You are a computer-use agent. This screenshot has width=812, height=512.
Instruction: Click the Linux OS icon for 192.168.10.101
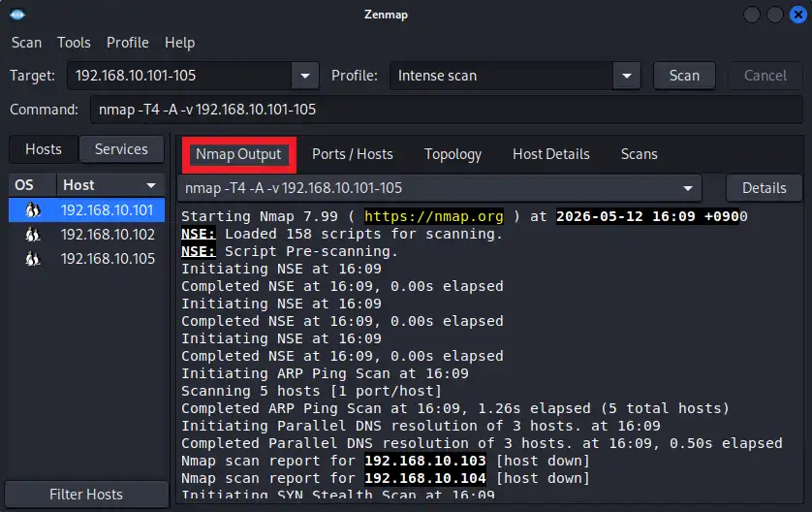point(33,209)
